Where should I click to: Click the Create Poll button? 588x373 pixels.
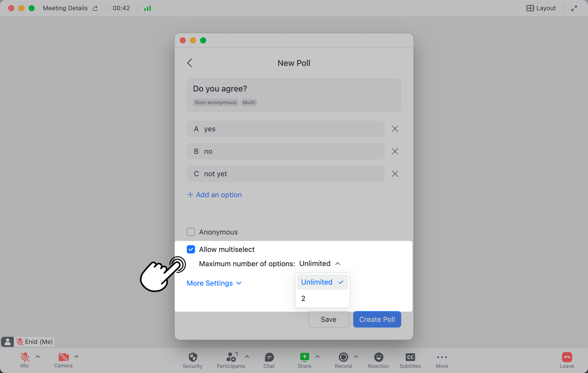(377, 319)
